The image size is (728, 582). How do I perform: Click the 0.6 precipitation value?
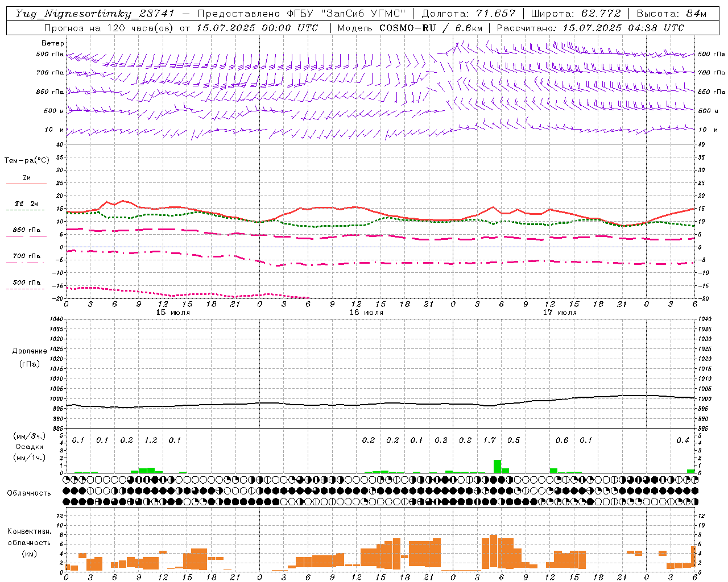point(562,440)
